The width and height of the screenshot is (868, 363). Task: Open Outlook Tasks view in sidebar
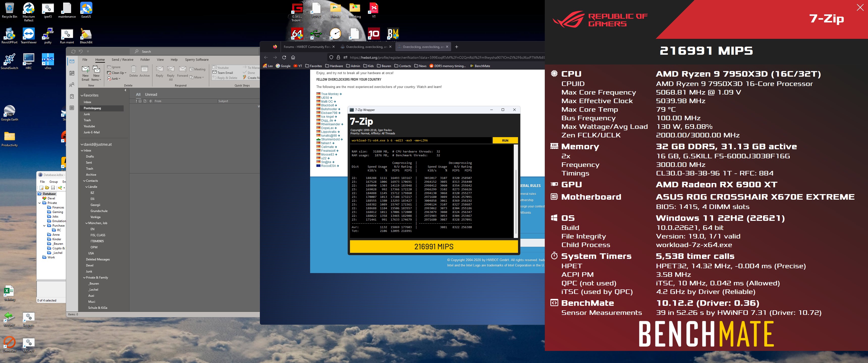tap(72, 96)
